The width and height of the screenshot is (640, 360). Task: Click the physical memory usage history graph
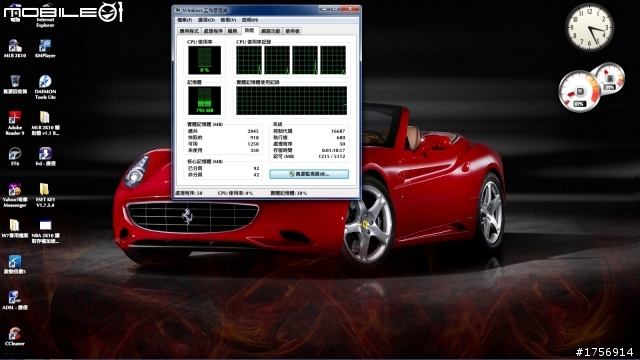point(291,100)
